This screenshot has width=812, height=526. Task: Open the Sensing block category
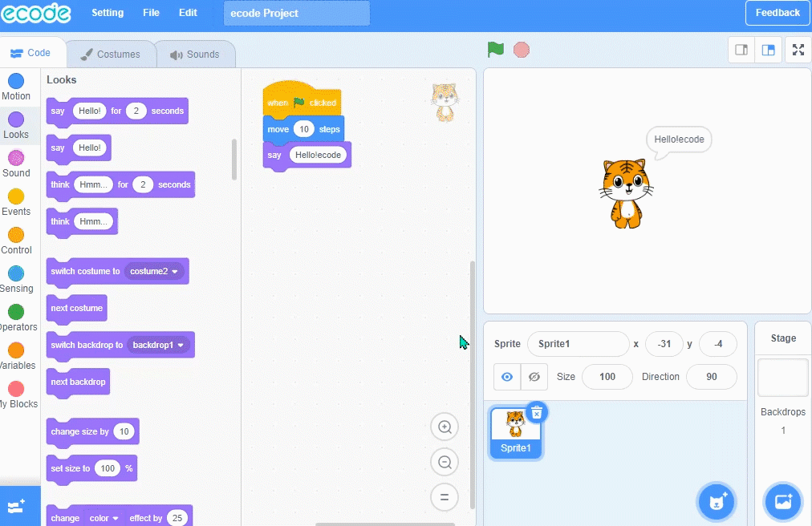coord(16,279)
